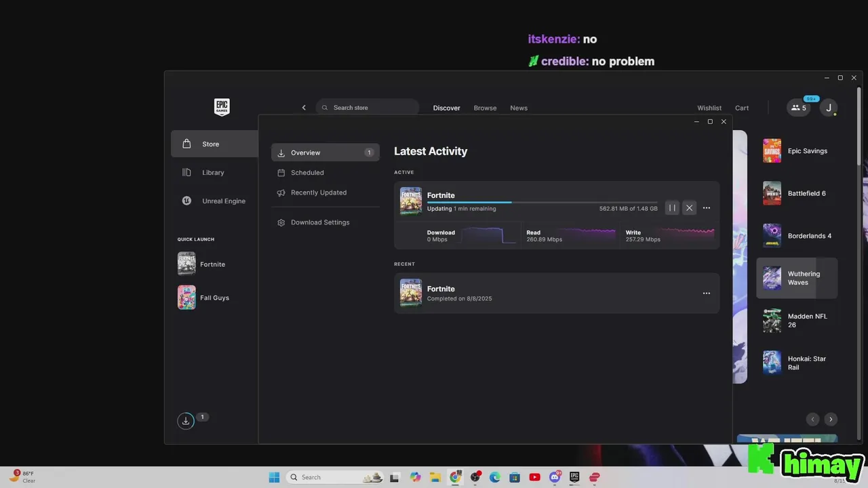Open more options for active Fortnite update

(707, 208)
